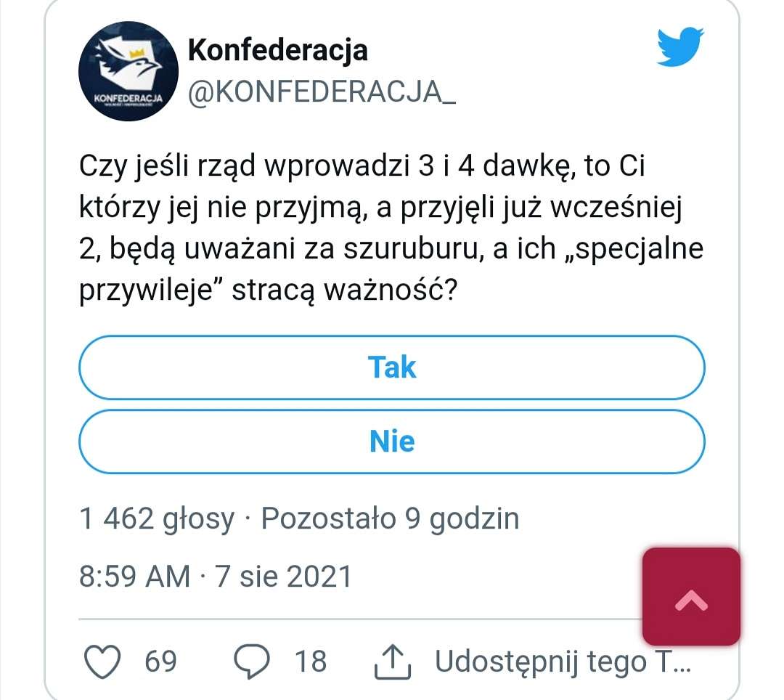Image resolution: width=784 pixels, height=700 pixels.
Task: Open replies via speech bubble icon
Action: (x=252, y=661)
